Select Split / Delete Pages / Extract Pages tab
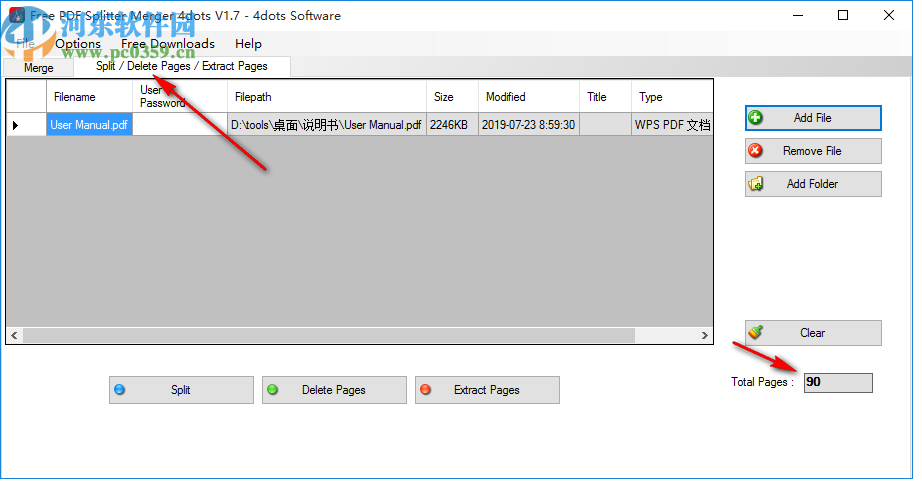This screenshot has height=479, width=913. [182, 66]
